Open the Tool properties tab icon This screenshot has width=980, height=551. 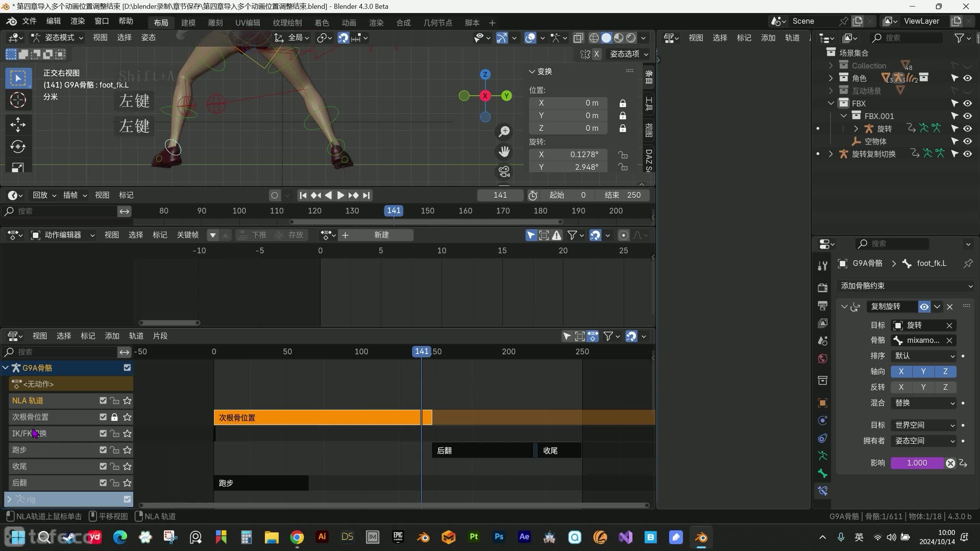(x=823, y=266)
